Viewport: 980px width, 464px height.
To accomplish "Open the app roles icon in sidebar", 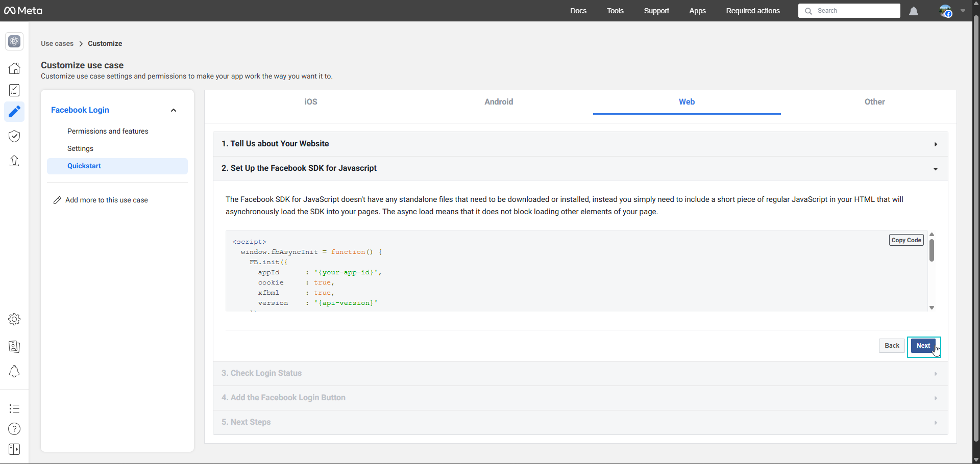I will click(x=14, y=347).
